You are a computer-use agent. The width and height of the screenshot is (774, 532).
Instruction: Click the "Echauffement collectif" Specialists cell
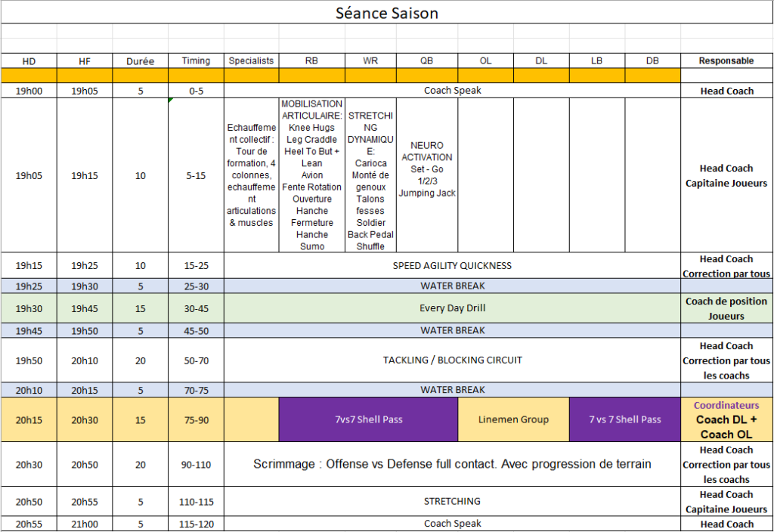(x=251, y=175)
